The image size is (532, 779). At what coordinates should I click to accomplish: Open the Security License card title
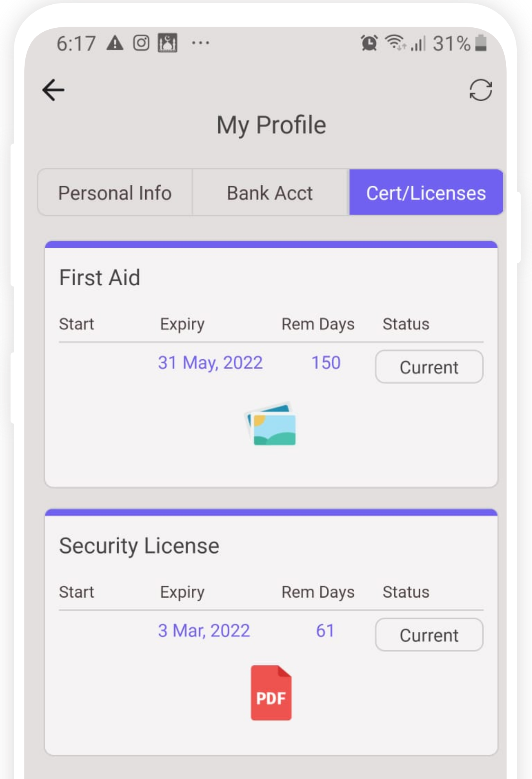pos(139,546)
